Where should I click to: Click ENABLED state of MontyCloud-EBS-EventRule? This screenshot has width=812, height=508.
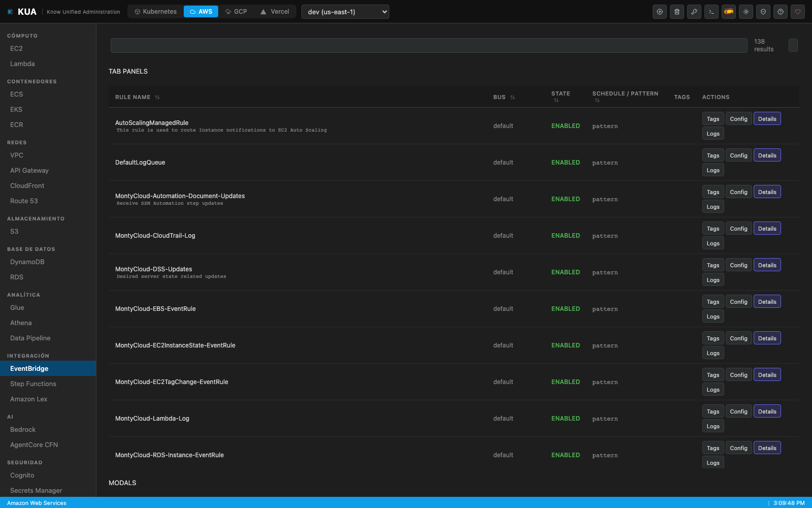565,309
